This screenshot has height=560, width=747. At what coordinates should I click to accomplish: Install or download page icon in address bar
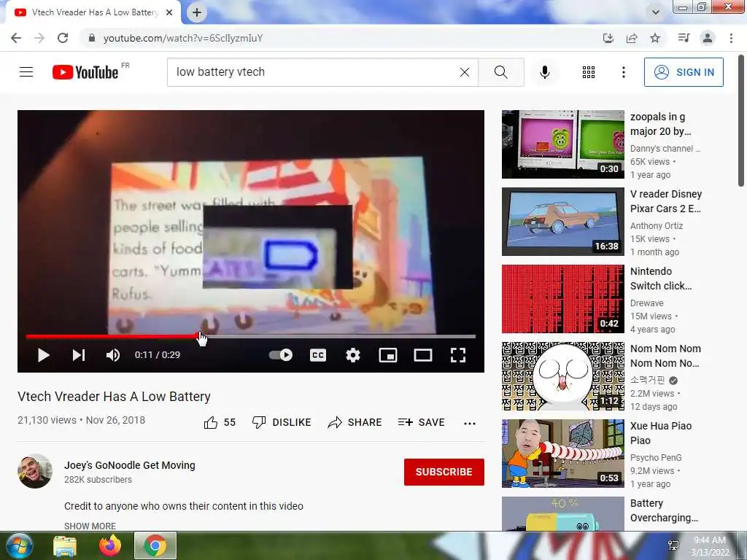608,38
